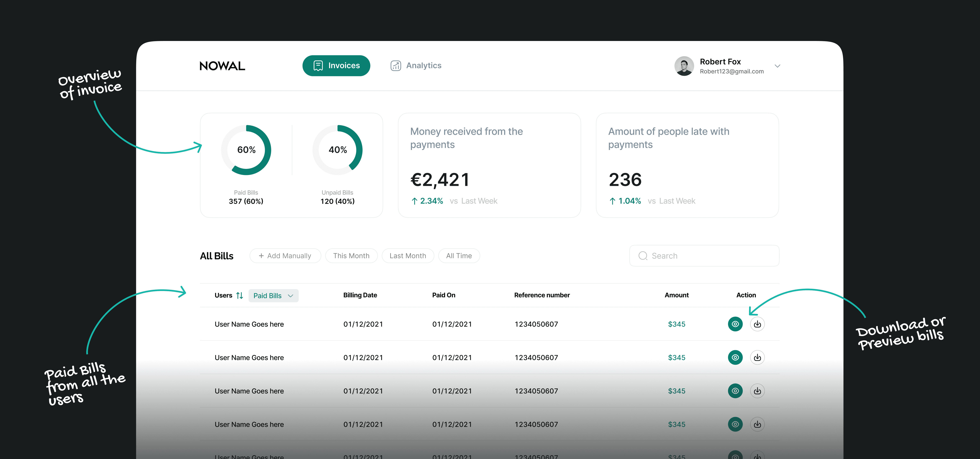Click the first row's $345 amount
The width and height of the screenshot is (980, 459).
[x=676, y=324]
